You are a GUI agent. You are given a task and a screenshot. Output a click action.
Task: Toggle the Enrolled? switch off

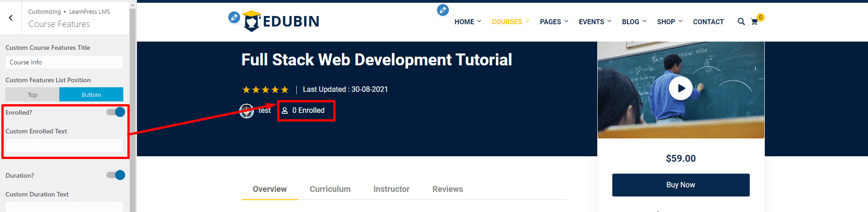(x=116, y=112)
